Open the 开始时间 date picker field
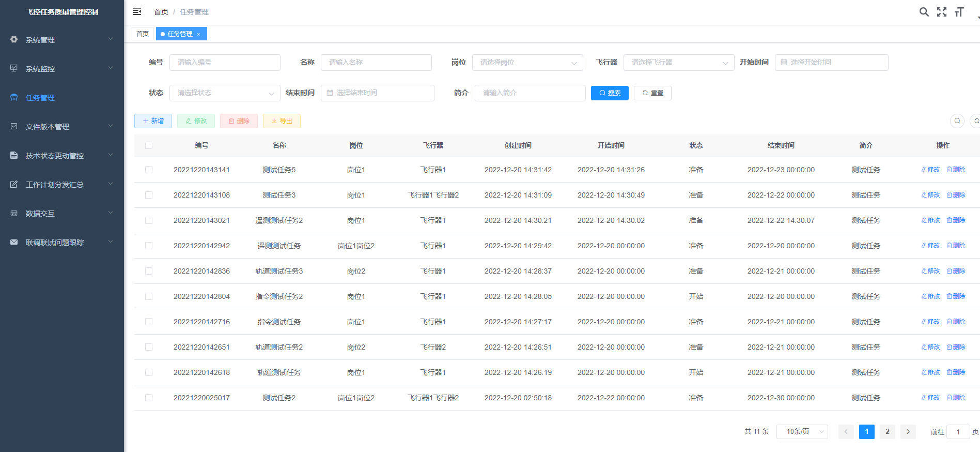Image resolution: width=980 pixels, height=452 pixels. [x=832, y=63]
